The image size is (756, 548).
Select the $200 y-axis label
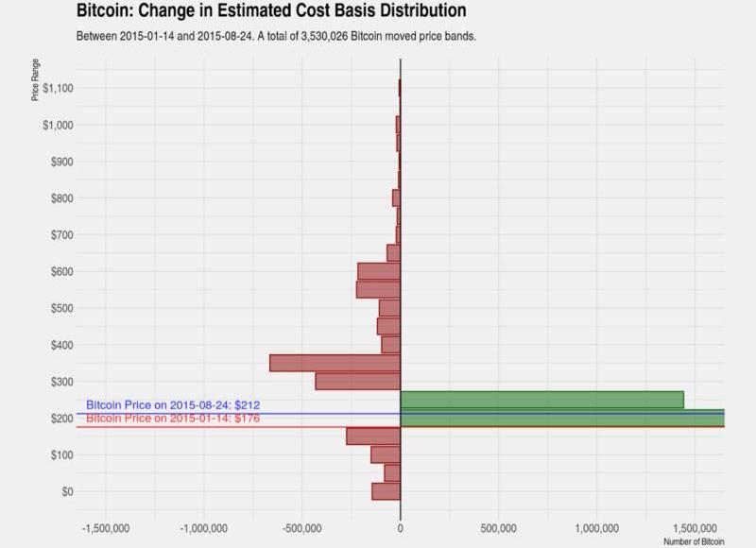[62, 419]
